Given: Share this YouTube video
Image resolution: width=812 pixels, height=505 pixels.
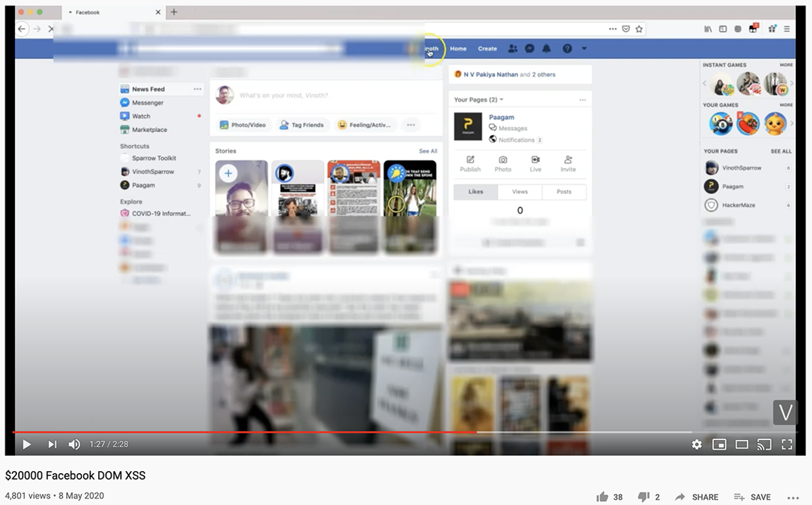Looking at the screenshot, I should tap(696, 497).
